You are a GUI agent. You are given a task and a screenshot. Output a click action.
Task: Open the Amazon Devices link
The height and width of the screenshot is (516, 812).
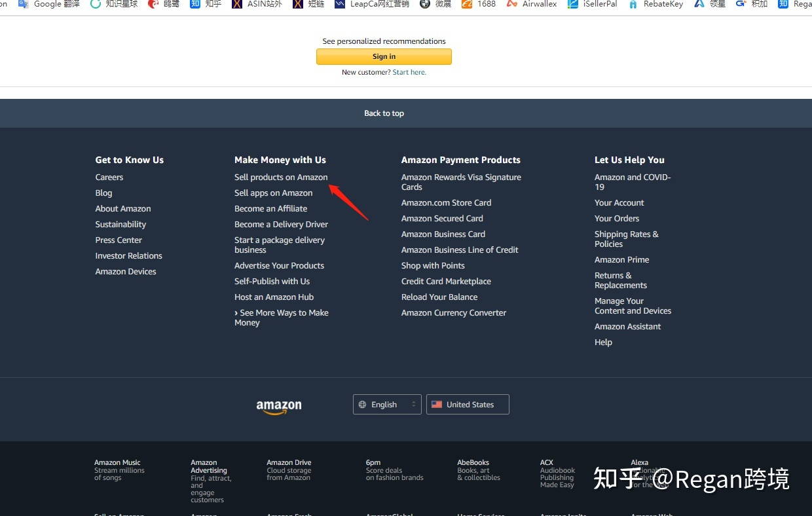click(x=126, y=272)
